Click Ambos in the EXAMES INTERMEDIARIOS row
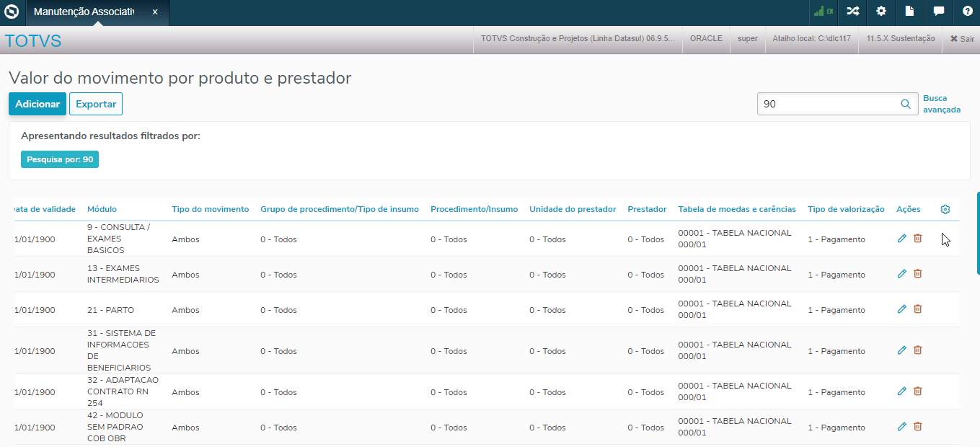The image size is (980, 447). tap(185, 275)
